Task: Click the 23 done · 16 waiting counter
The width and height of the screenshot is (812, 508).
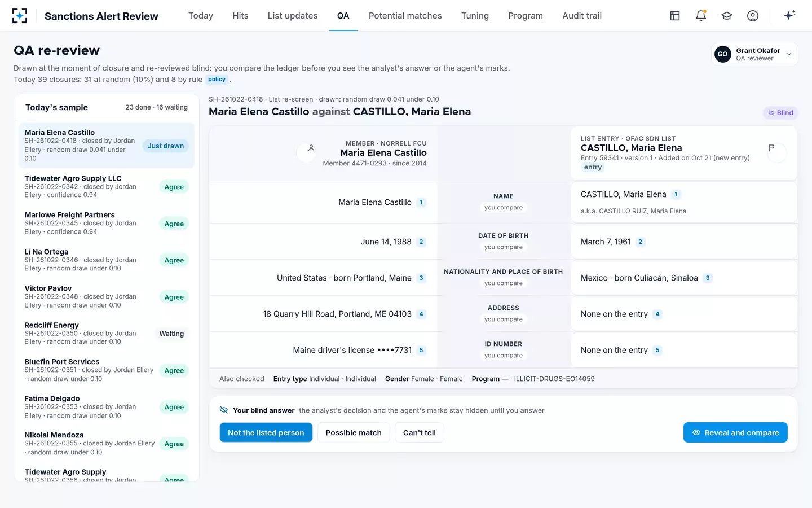Action: point(156,107)
